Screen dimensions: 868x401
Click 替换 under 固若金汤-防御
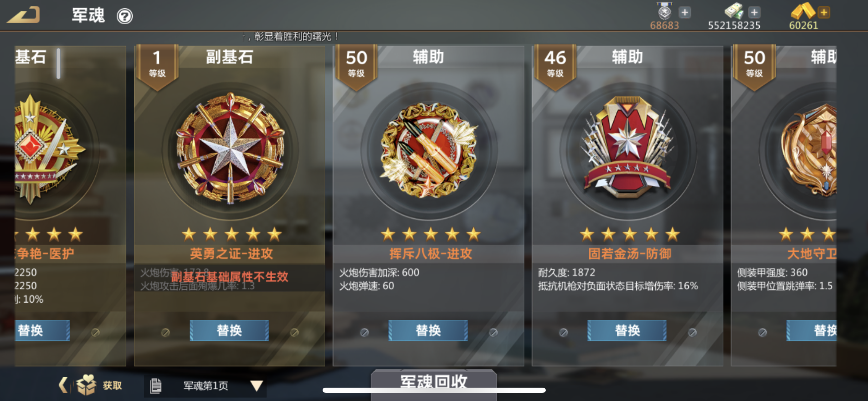(627, 330)
